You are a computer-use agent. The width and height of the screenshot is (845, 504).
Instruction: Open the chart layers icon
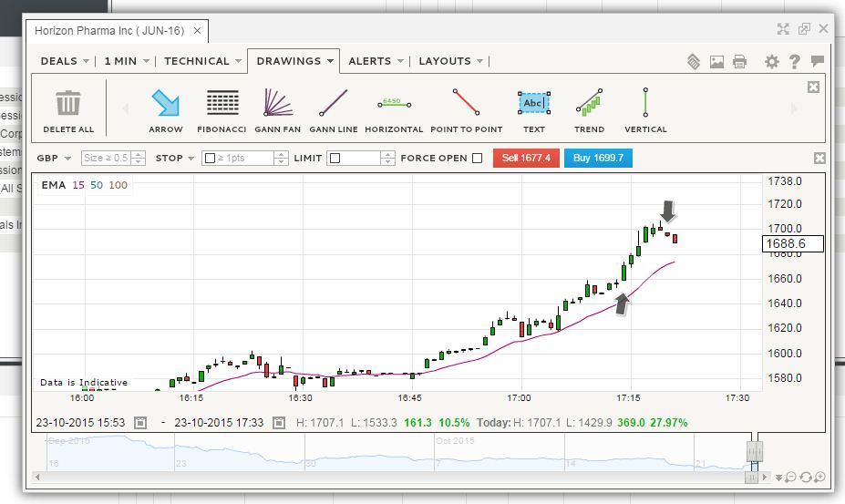pyautogui.click(x=694, y=61)
